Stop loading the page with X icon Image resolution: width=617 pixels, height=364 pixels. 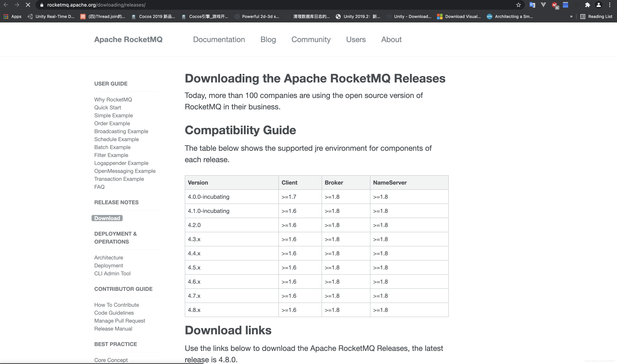[x=28, y=5]
